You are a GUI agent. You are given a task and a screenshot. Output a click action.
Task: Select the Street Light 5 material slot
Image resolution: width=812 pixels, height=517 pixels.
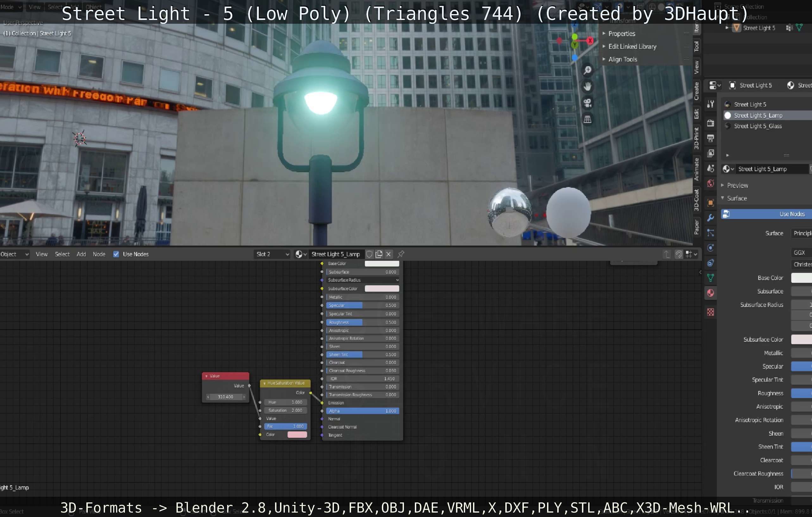[767, 104]
